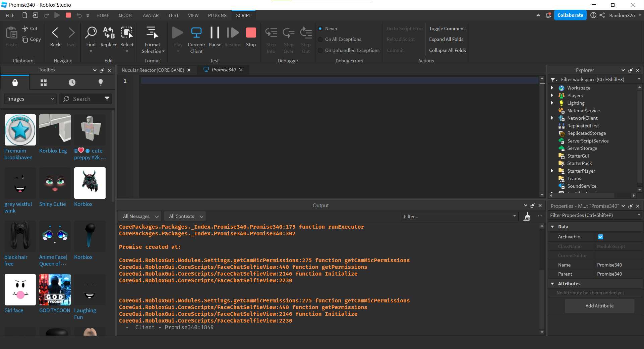644x349 pixels.
Task: Open the notifications bell
Action: coord(548,15)
